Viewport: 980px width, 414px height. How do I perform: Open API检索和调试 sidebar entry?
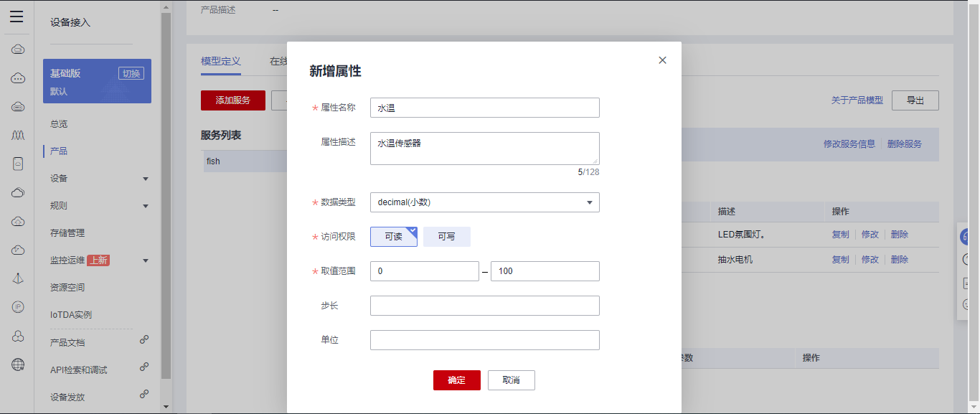click(79, 370)
